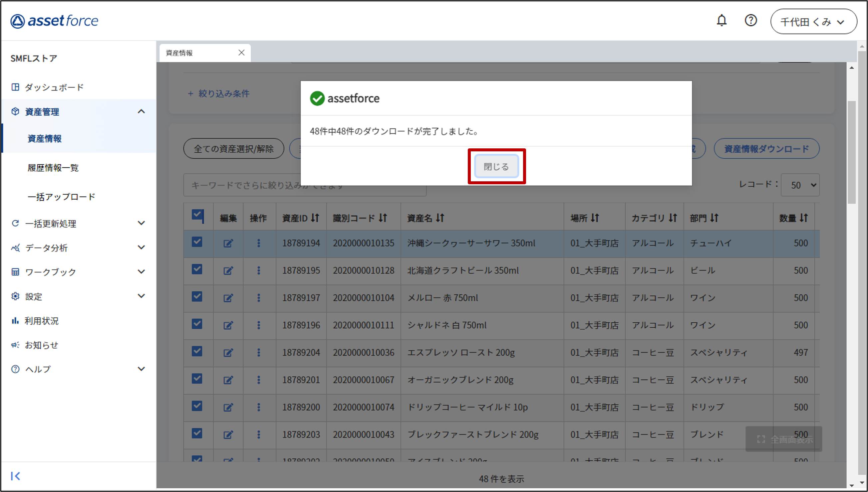Open the レコード count dropdown showing 50

[800, 185]
